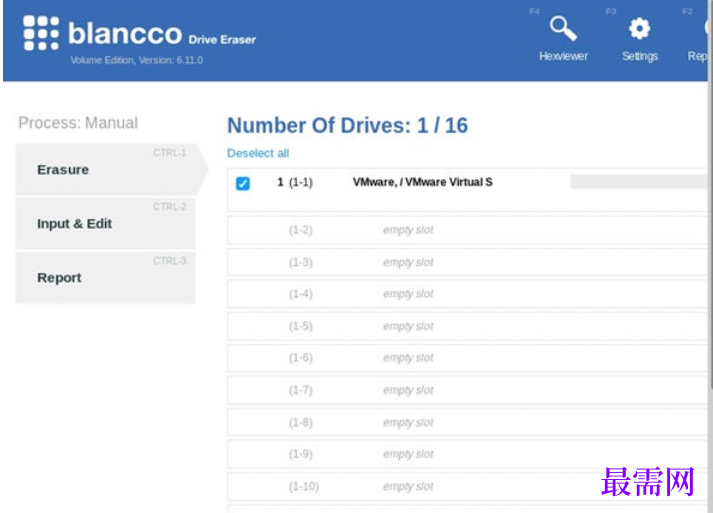Select the empty slot row (1-7)

click(467, 390)
